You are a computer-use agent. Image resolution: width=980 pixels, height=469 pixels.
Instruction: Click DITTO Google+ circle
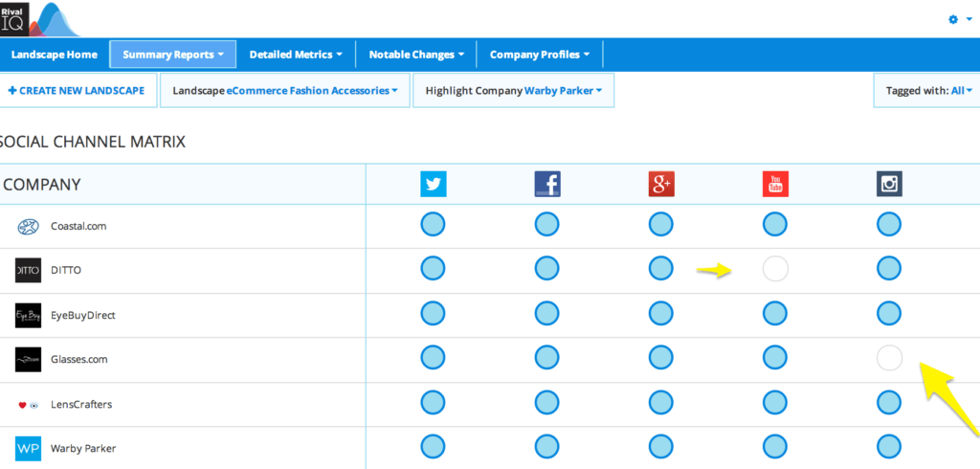tap(661, 269)
